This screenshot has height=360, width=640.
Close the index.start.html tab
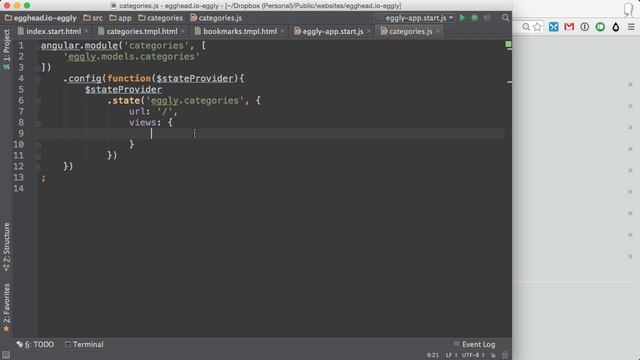(x=87, y=31)
